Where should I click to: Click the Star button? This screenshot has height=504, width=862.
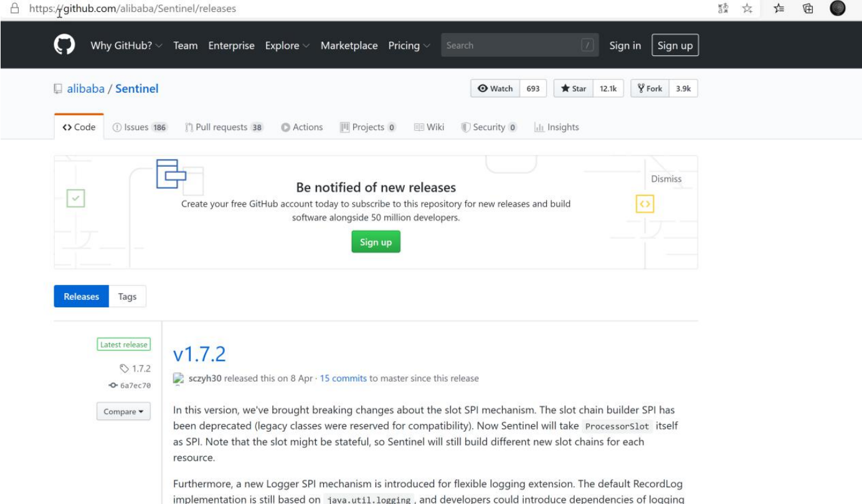coord(573,88)
